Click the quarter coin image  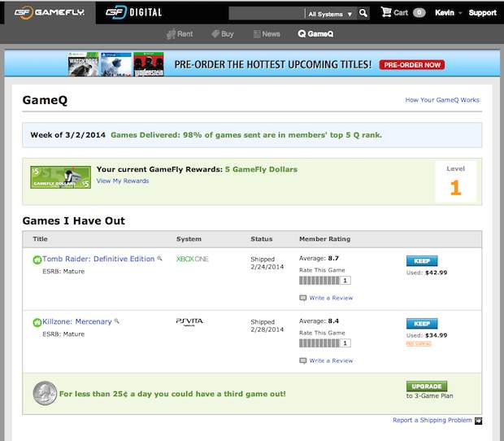point(45,393)
